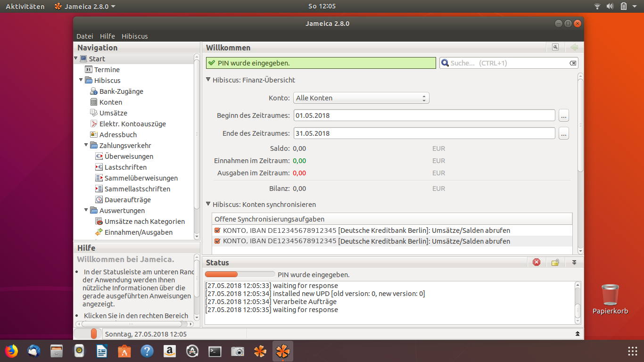Collapse Status panel with double down arrow

[x=574, y=262]
